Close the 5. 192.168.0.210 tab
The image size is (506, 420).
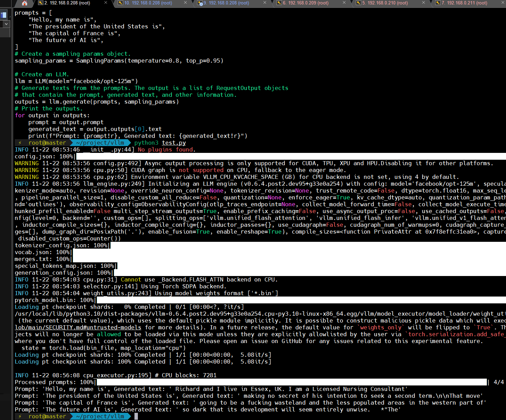[x=424, y=3]
